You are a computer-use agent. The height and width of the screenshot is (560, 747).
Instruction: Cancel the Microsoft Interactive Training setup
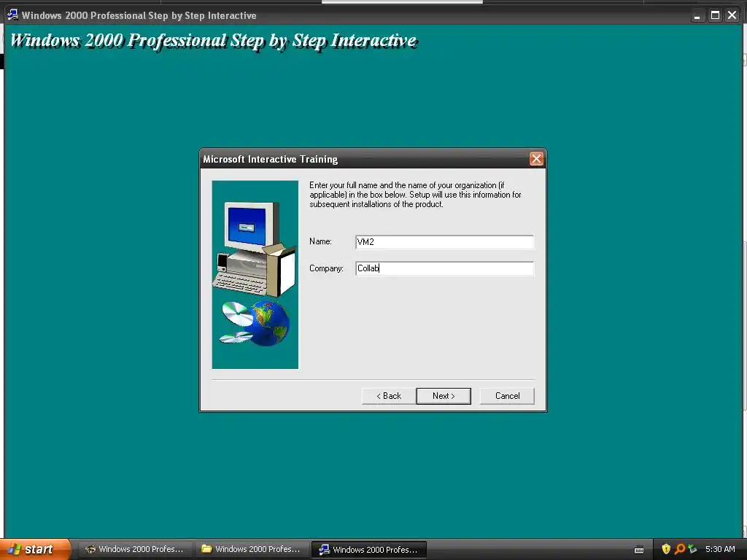point(507,396)
